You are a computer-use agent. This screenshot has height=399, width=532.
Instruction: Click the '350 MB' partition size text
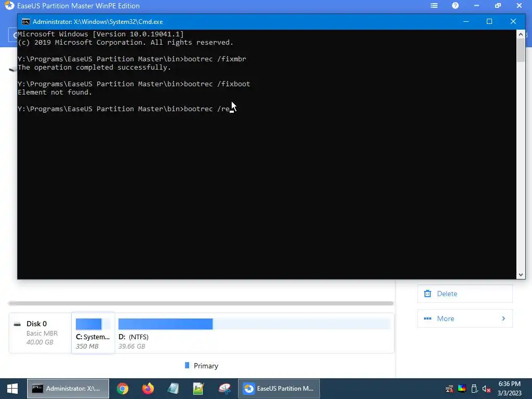tap(87, 347)
